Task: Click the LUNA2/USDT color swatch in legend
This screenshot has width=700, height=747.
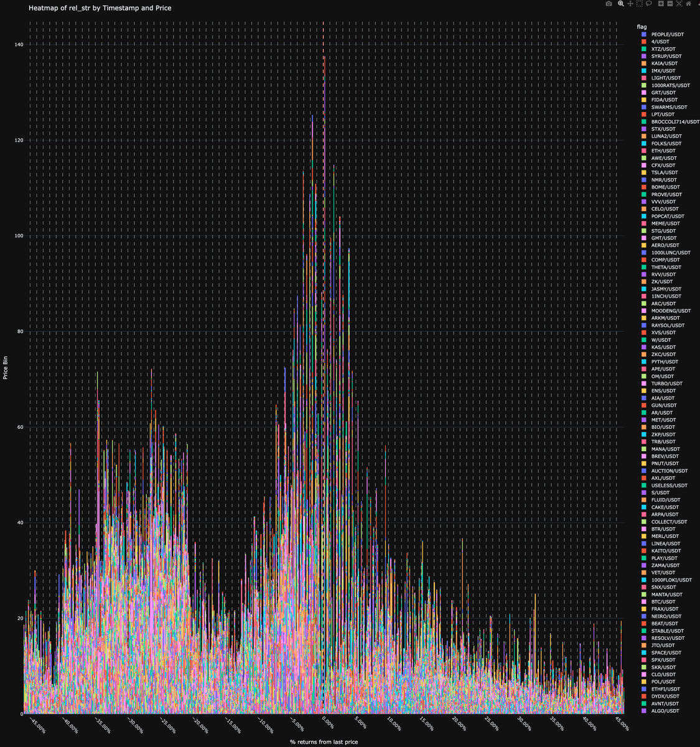Action: [644, 136]
